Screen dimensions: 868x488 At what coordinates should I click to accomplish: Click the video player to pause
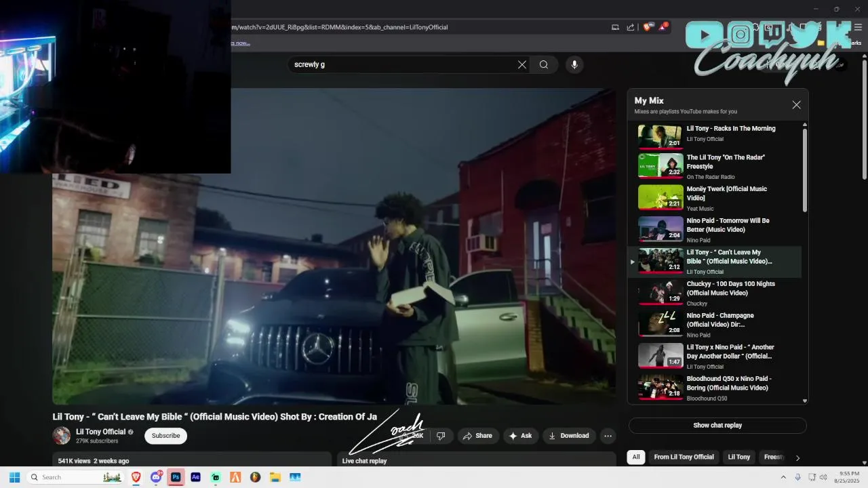(x=334, y=246)
